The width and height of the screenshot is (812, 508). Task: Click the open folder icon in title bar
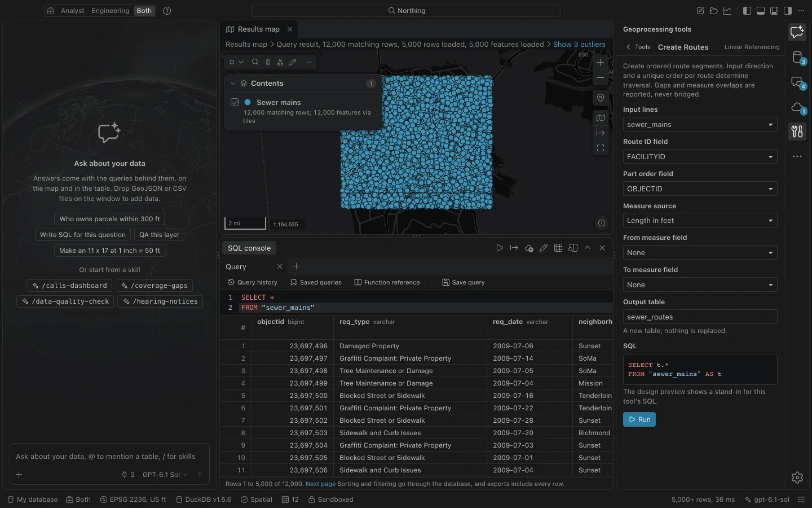714,11
